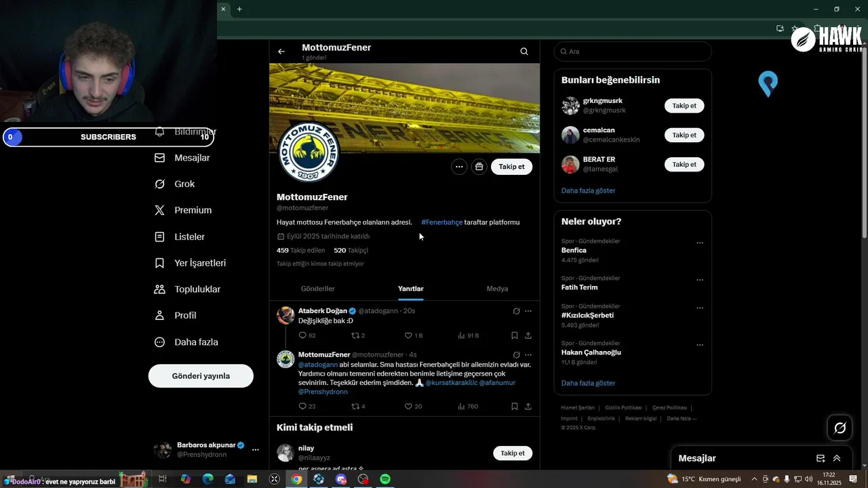This screenshot has height=488, width=868.
Task: Click the @afanumur mention
Action: [497, 383]
